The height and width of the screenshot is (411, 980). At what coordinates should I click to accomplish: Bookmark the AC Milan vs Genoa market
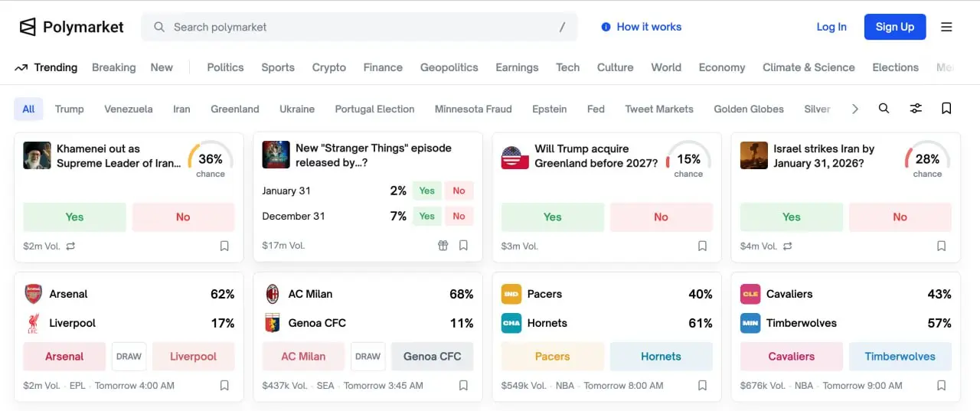coord(463,386)
